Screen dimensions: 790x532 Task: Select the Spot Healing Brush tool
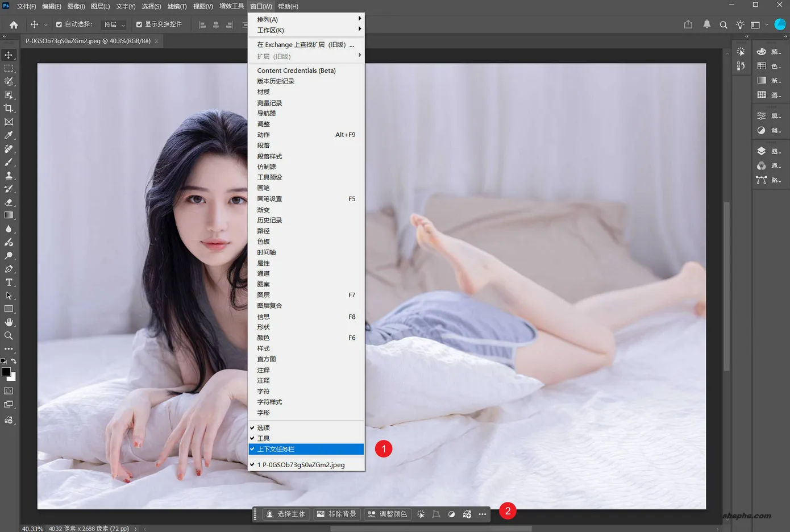(9, 148)
